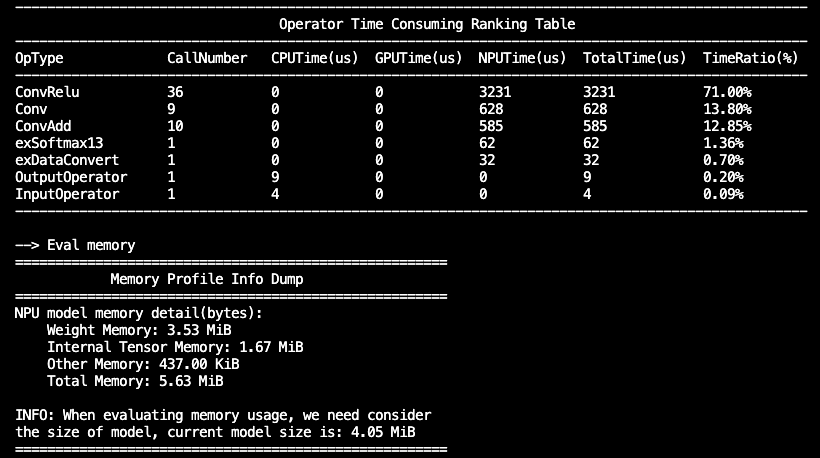Click the 71.00% time ratio value
This screenshot has height=458, width=820.
pos(727,92)
